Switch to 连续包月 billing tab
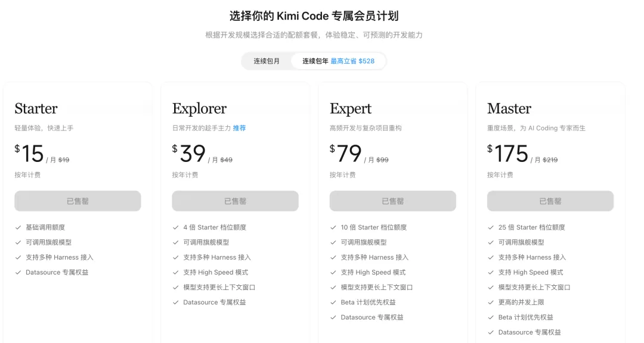The height and width of the screenshot is (343, 644). click(x=267, y=61)
